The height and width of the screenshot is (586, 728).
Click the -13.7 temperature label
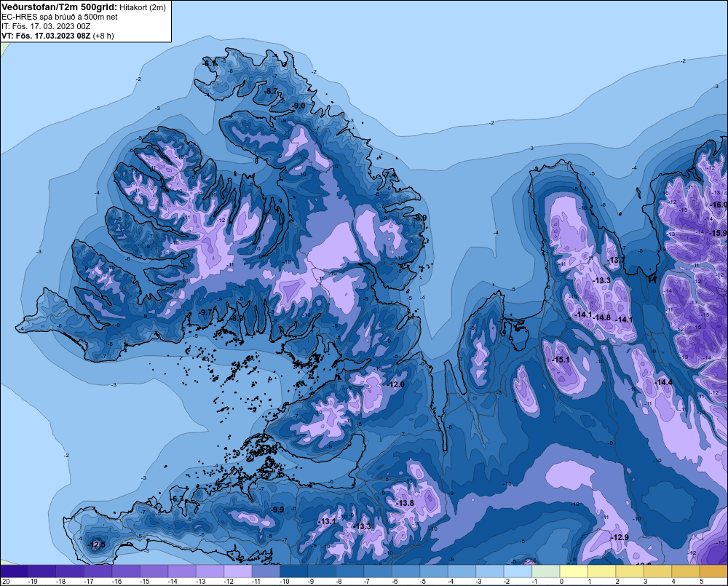(617, 260)
